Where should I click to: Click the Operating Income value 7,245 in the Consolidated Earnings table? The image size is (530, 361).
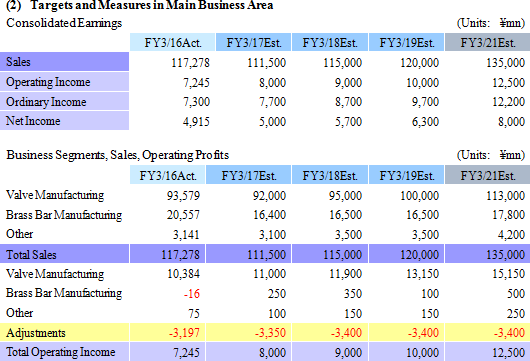tap(196, 82)
